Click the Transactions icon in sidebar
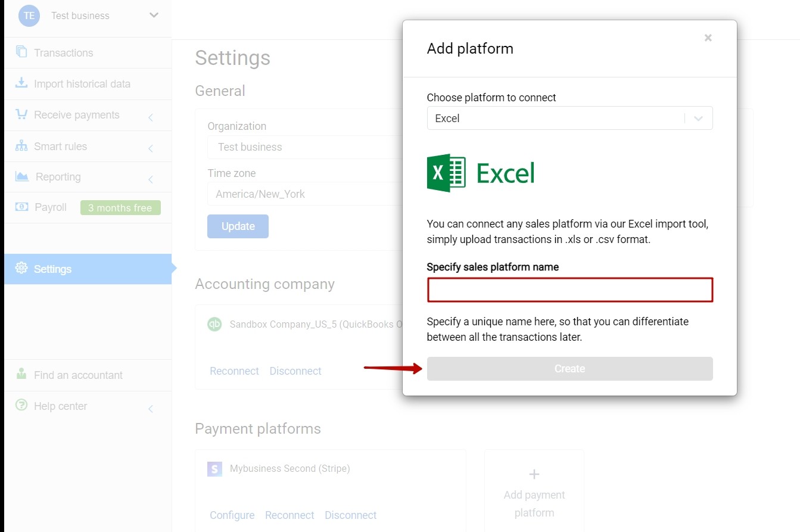 point(21,52)
